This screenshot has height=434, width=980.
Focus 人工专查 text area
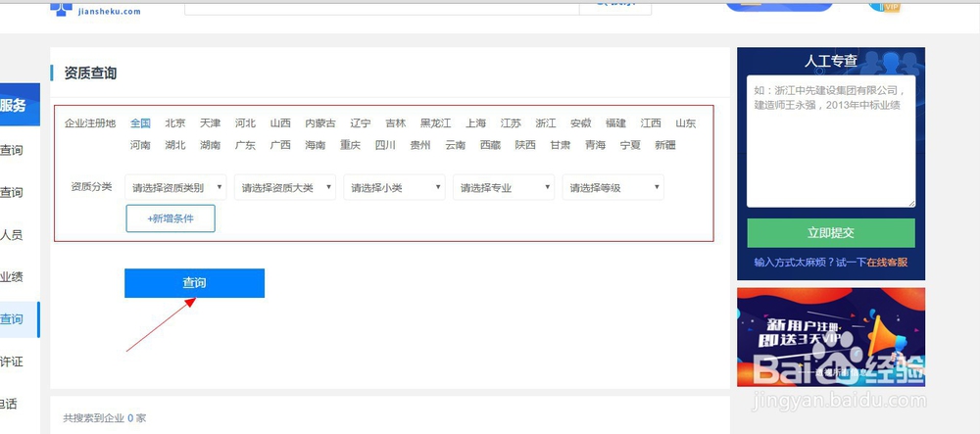click(831, 141)
